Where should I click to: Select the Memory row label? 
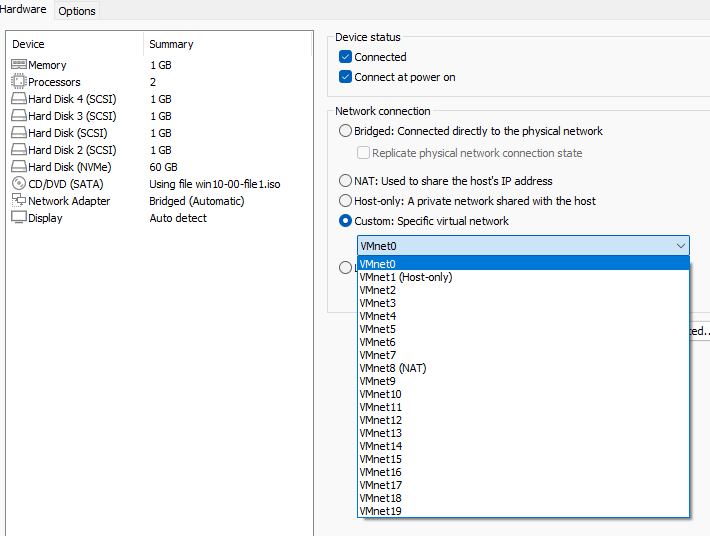[47, 65]
